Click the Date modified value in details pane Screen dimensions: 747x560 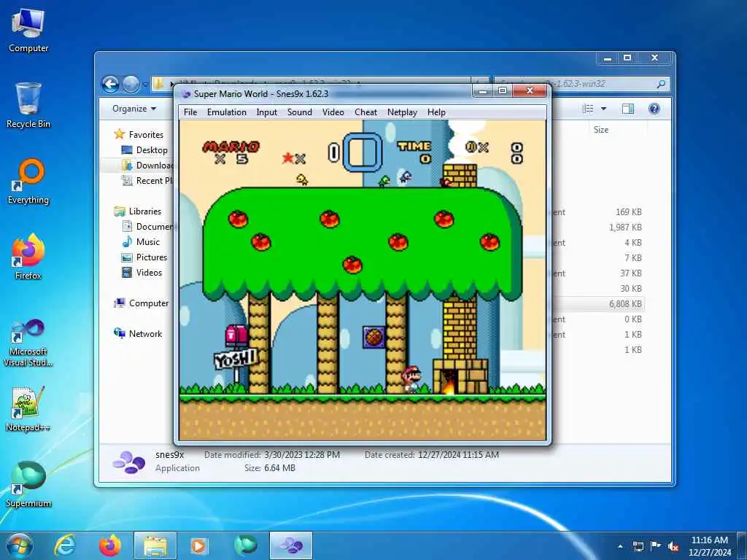[302, 455]
